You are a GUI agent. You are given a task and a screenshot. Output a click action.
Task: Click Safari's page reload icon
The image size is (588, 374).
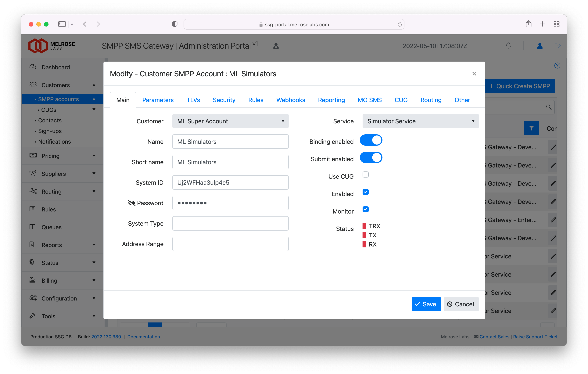(x=400, y=24)
